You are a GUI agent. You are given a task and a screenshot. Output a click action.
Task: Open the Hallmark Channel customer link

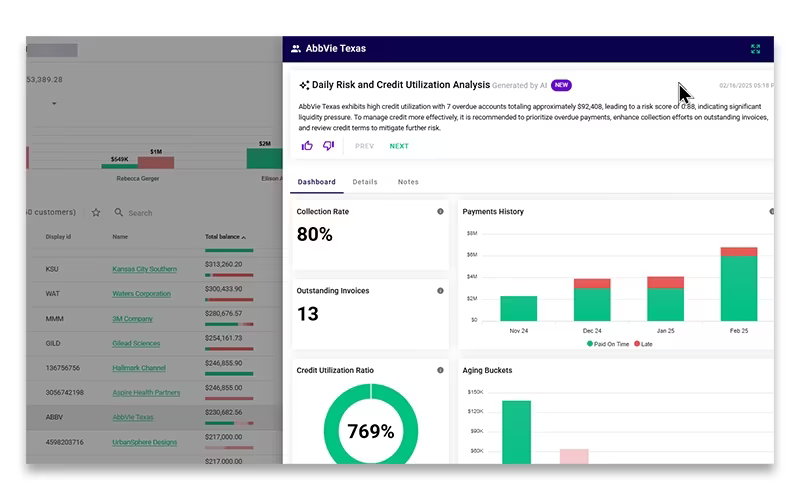pyautogui.click(x=139, y=368)
